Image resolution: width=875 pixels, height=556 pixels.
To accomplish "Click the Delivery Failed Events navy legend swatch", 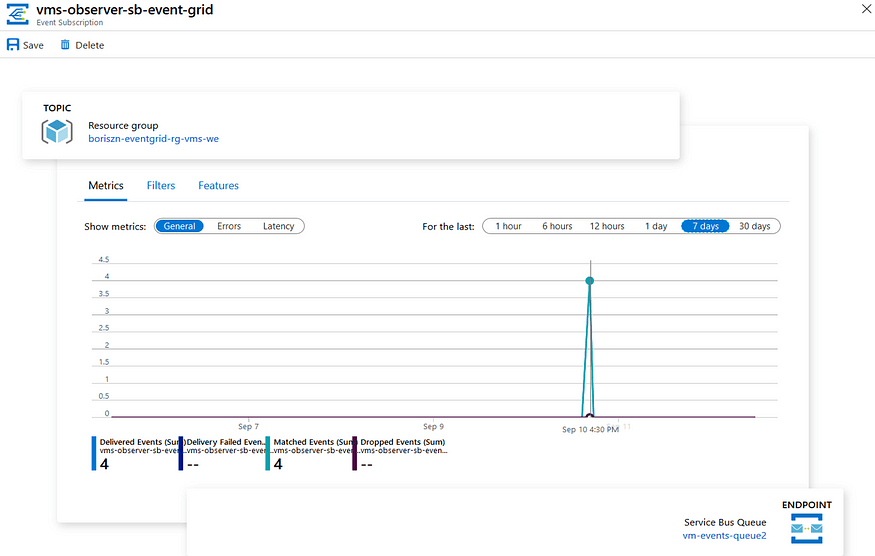I will 181,453.
